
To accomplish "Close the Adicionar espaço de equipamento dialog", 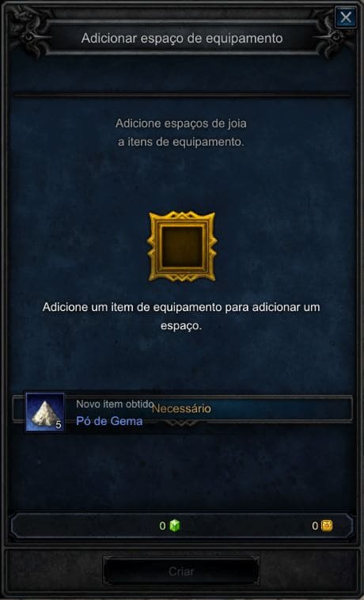I will [346, 17].
